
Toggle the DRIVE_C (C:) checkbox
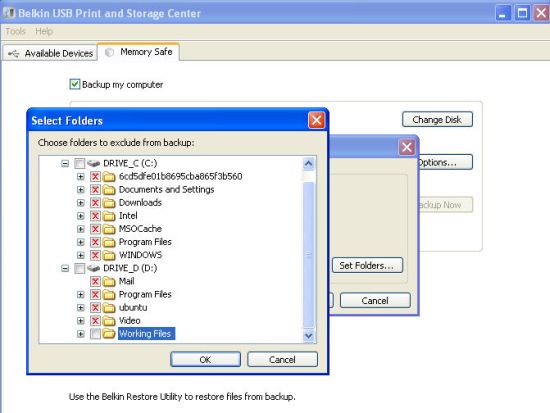pos(80,163)
